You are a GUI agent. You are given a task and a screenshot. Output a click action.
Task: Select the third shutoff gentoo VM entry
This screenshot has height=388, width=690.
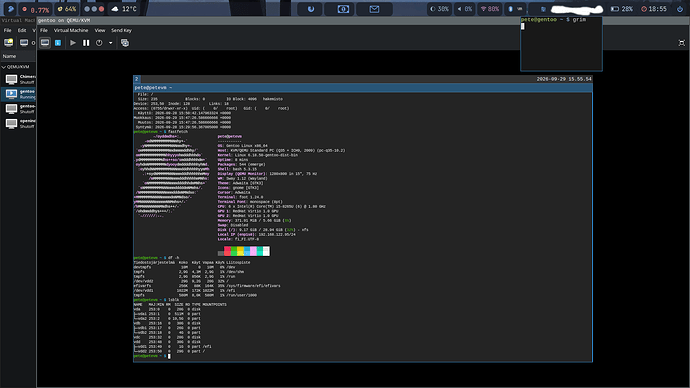click(19, 109)
